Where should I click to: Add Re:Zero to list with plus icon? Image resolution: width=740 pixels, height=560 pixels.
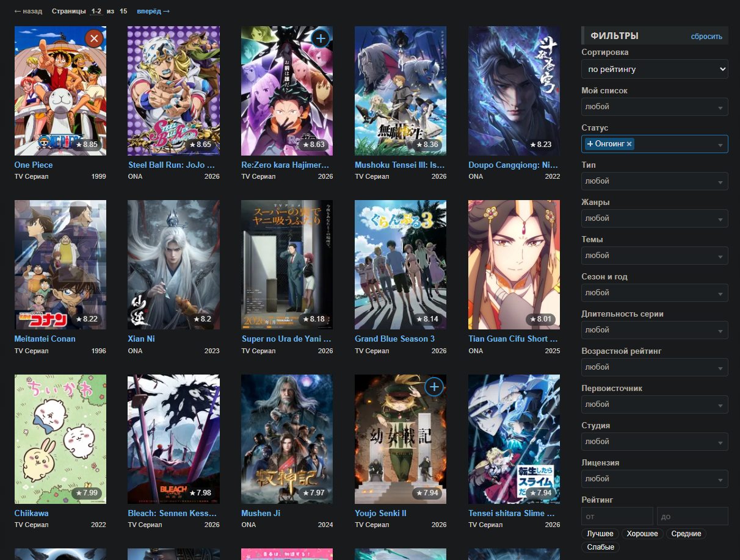point(321,39)
